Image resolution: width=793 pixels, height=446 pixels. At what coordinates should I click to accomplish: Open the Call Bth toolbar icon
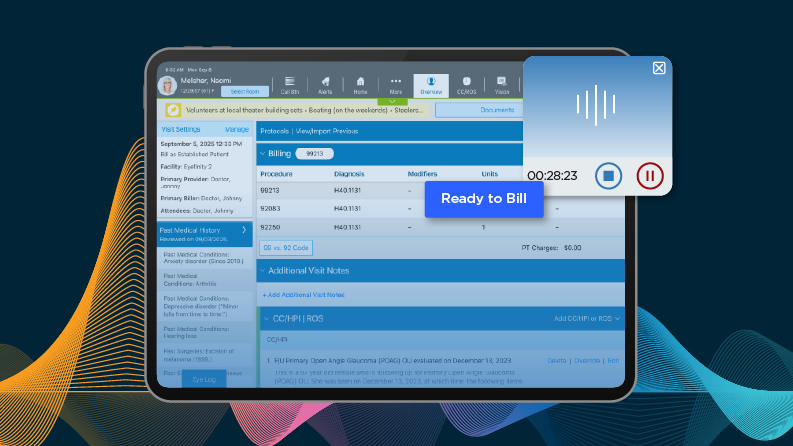pos(290,85)
